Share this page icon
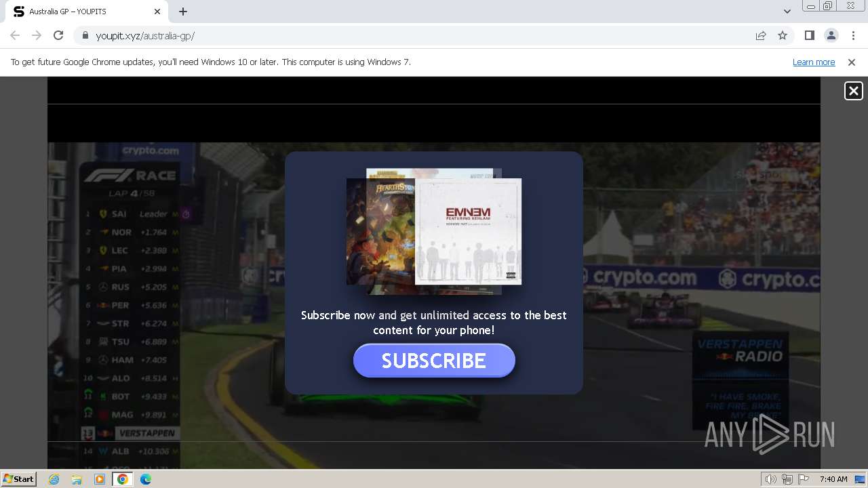Image resolution: width=868 pixels, height=488 pixels. tap(761, 35)
